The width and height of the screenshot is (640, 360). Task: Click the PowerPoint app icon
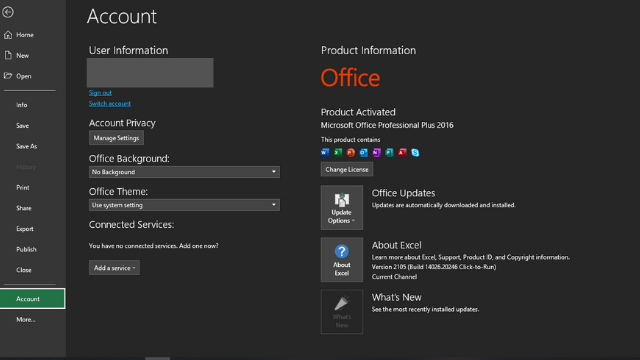[x=351, y=152]
